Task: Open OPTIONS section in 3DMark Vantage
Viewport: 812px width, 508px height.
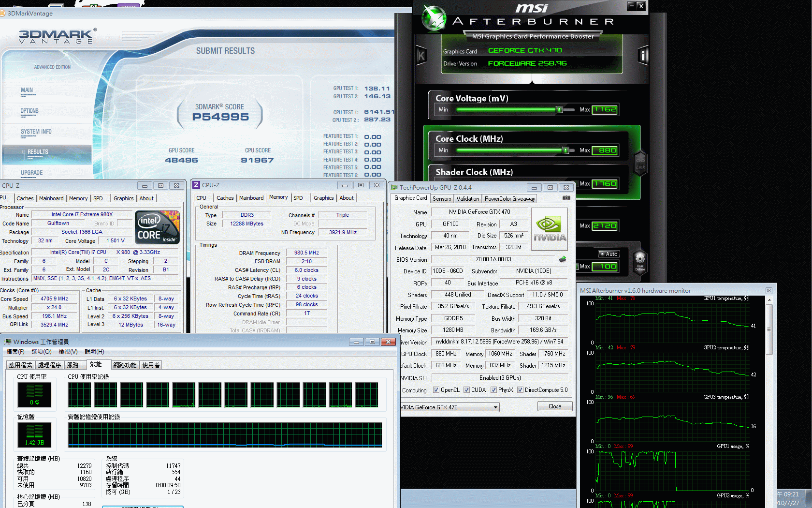Action: point(29,111)
